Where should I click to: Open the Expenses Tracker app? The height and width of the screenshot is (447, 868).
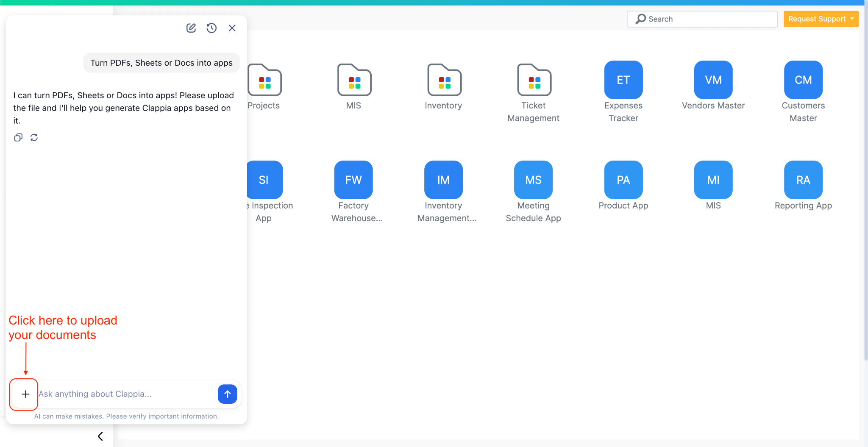tap(623, 80)
